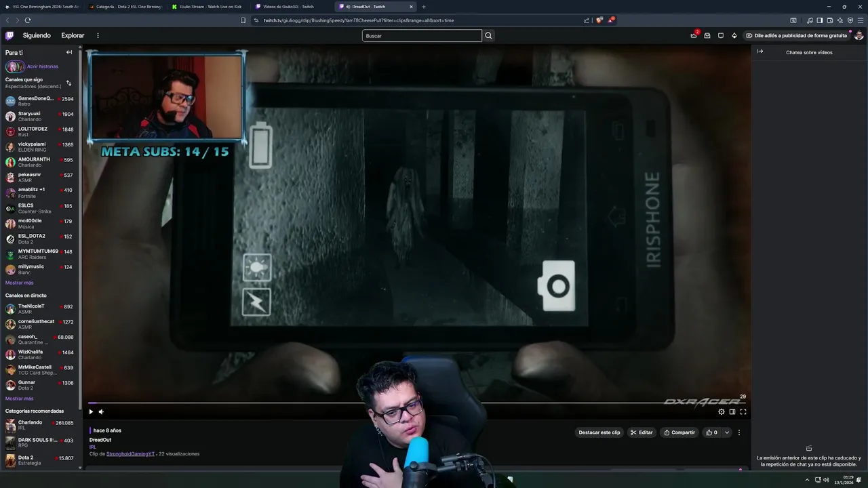Collapse the Para ti sidebar

tap(68, 52)
